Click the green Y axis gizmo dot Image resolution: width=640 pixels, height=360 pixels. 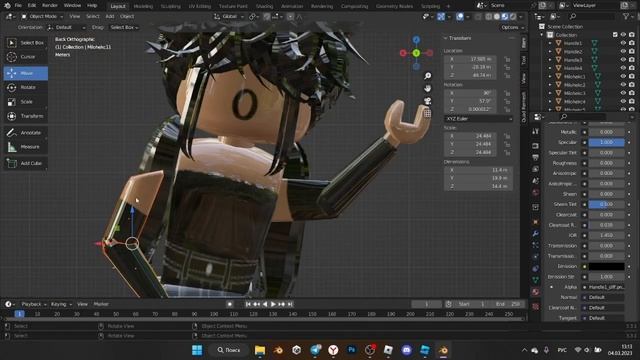[416, 53]
